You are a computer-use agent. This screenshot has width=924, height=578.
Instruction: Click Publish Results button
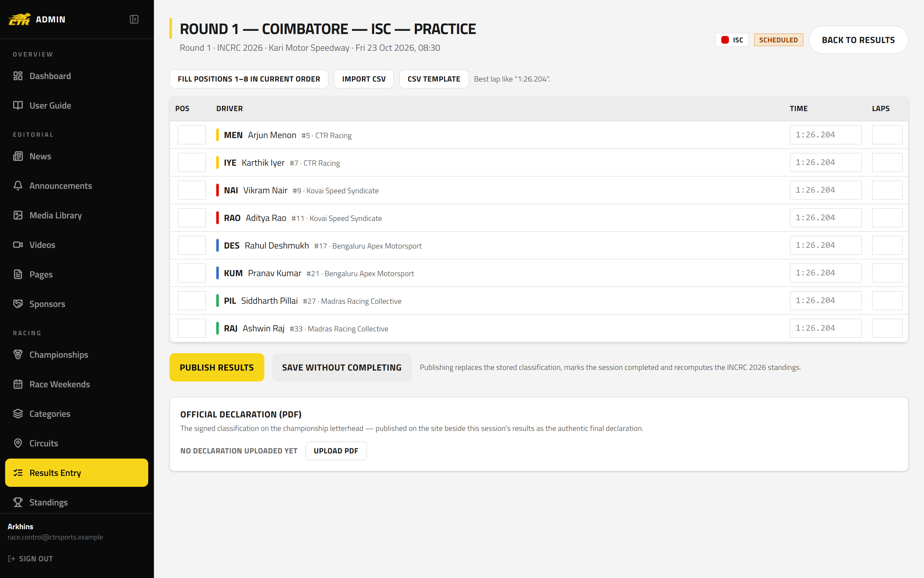(x=217, y=367)
